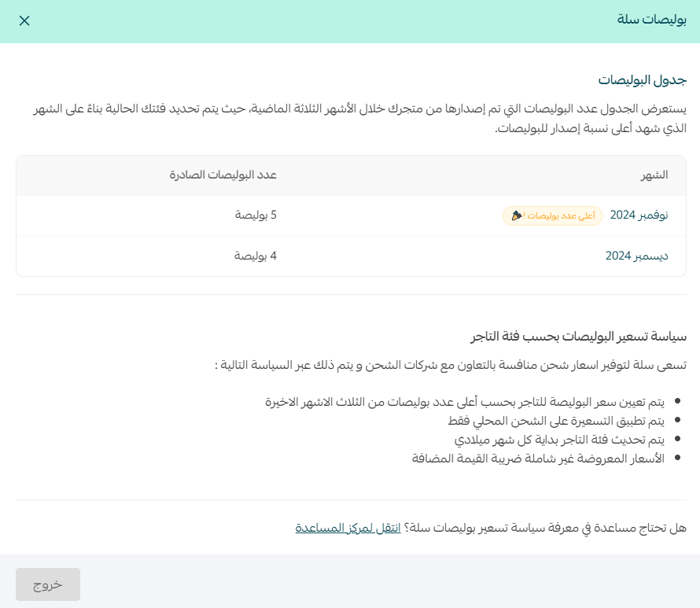Select the ديسمبر 2024 month cell
This screenshot has width=700, height=608.
point(636,256)
